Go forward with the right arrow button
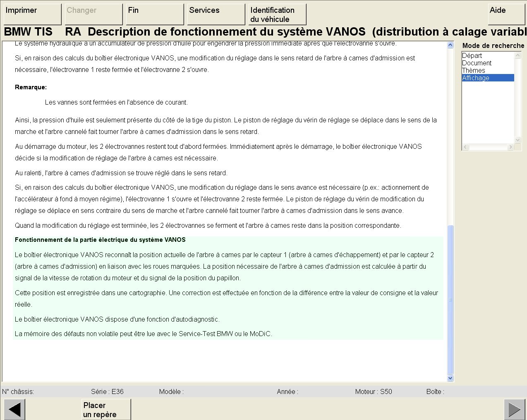This screenshot has width=527, height=420. click(x=515, y=410)
